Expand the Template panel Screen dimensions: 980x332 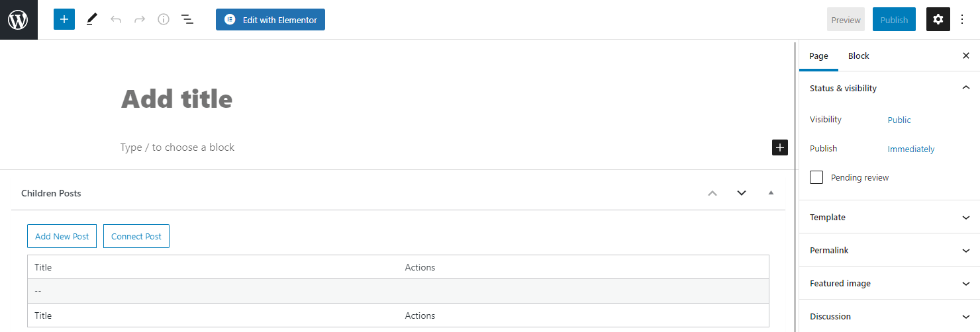coord(889,217)
